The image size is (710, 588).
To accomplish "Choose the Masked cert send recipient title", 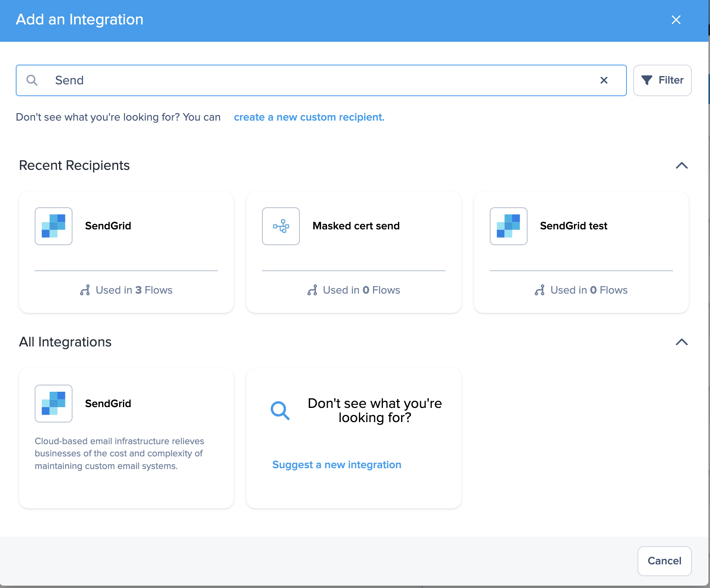I will coord(356,226).
